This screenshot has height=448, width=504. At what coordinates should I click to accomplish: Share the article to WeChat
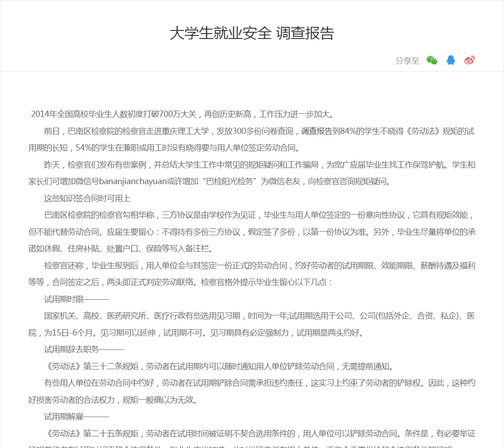432,60
